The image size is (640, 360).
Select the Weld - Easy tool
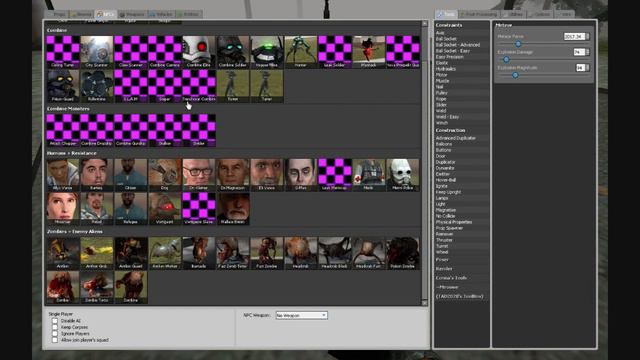(x=447, y=117)
